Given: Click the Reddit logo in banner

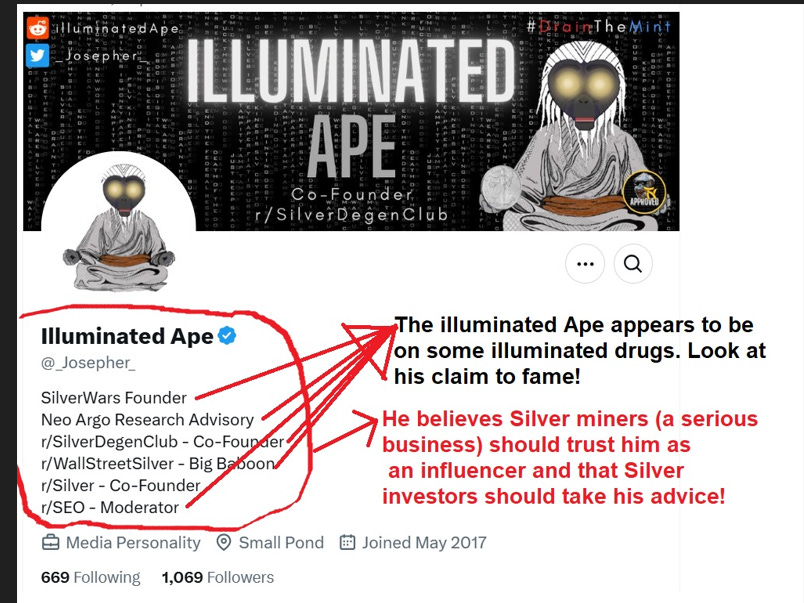Looking at the screenshot, I should pyautogui.click(x=38, y=28).
